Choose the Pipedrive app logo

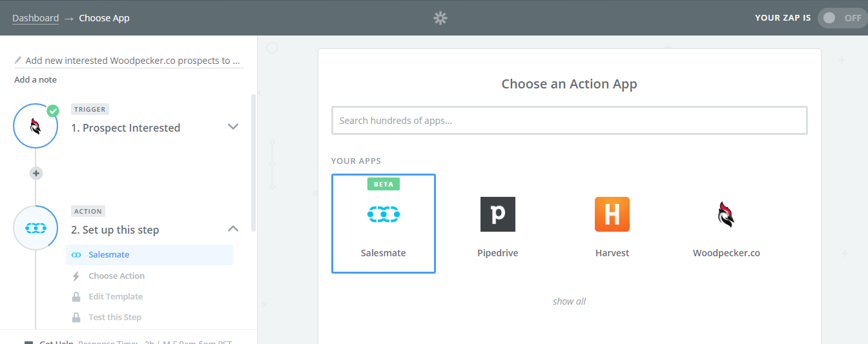pos(498,214)
